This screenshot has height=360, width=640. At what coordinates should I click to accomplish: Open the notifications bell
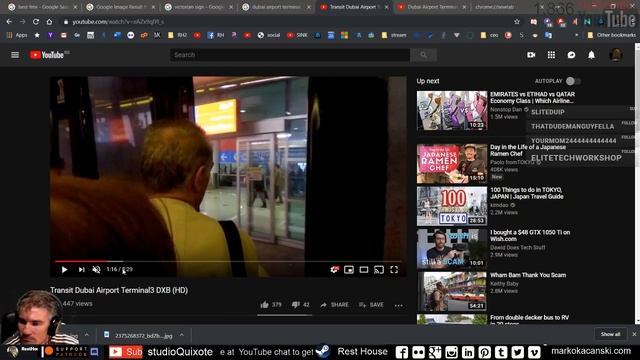pos(591,55)
